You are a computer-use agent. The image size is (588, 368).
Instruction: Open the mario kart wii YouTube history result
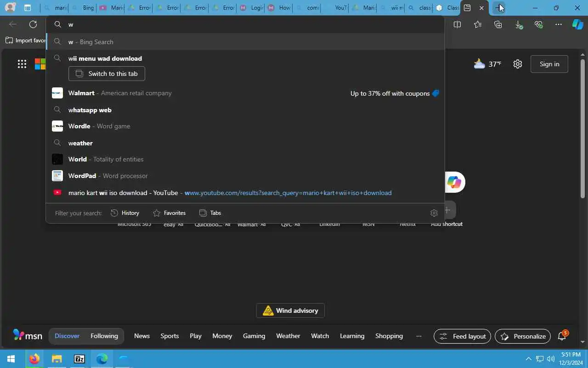[x=245, y=193]
